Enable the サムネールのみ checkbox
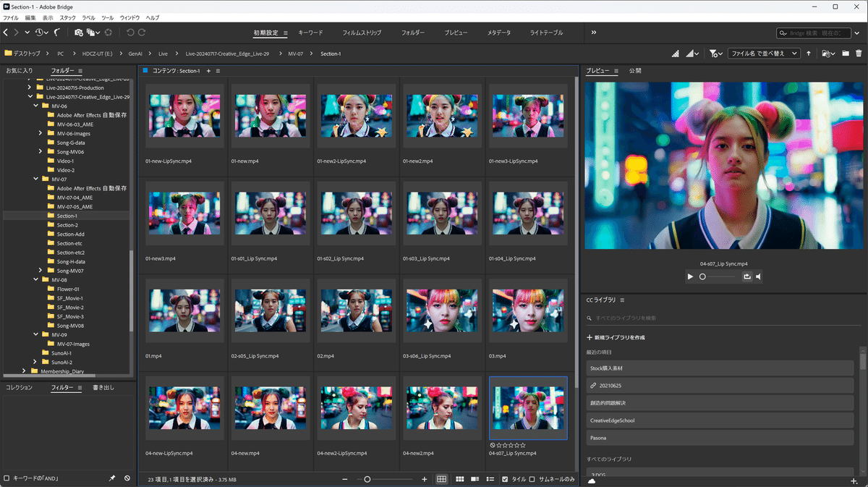868x487 pixels. tap(532, 479)
